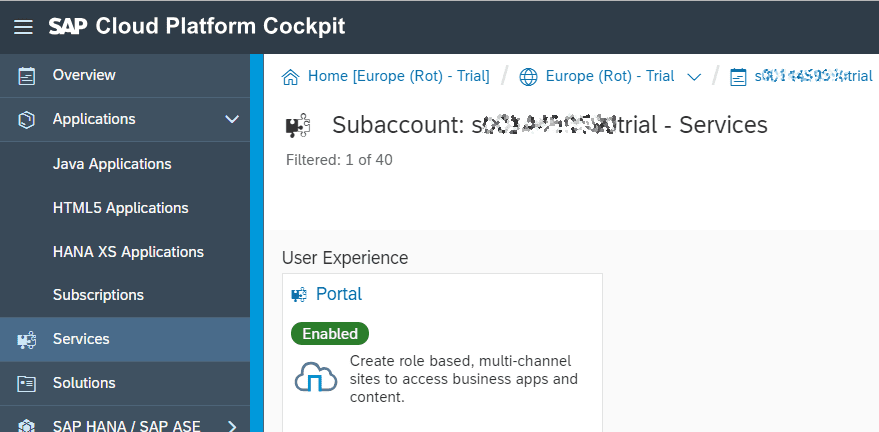Click the Applications hexagon icon

click(x=27, y=119)
